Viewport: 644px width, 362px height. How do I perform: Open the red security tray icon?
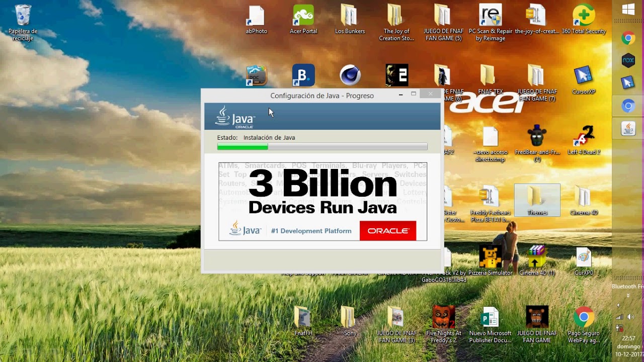[620, 328]
